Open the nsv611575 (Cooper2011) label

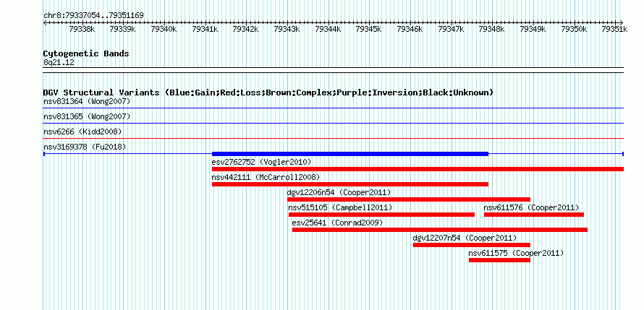point(516,253)
